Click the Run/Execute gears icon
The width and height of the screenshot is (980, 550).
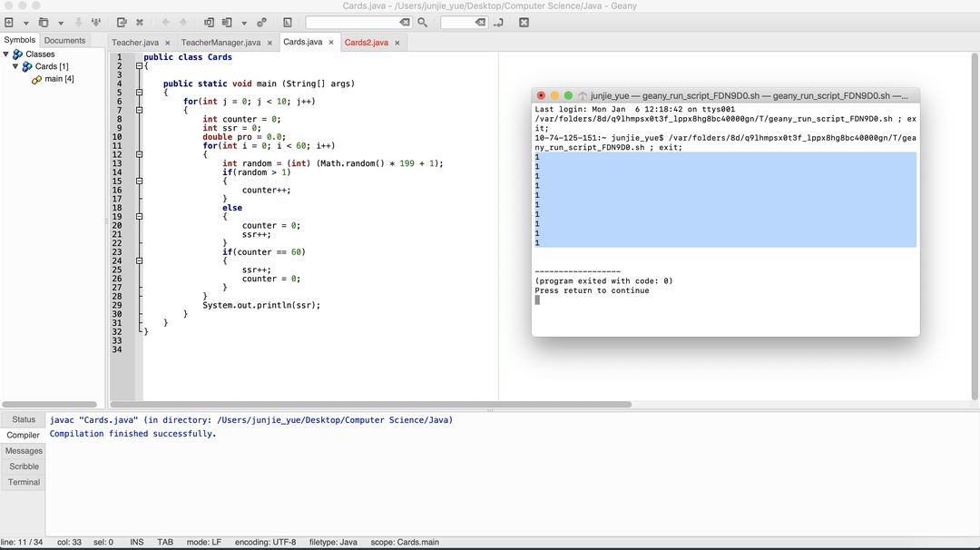(261, 23)
